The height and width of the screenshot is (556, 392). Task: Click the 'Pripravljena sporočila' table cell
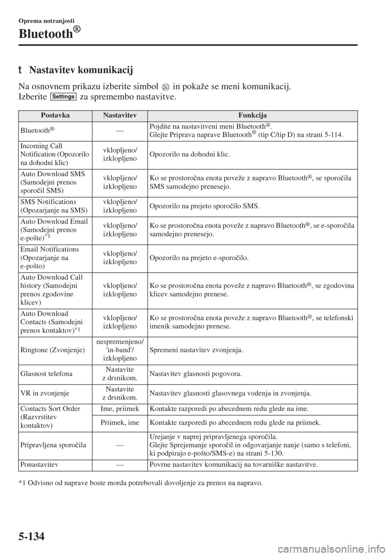tap(55, 445)
